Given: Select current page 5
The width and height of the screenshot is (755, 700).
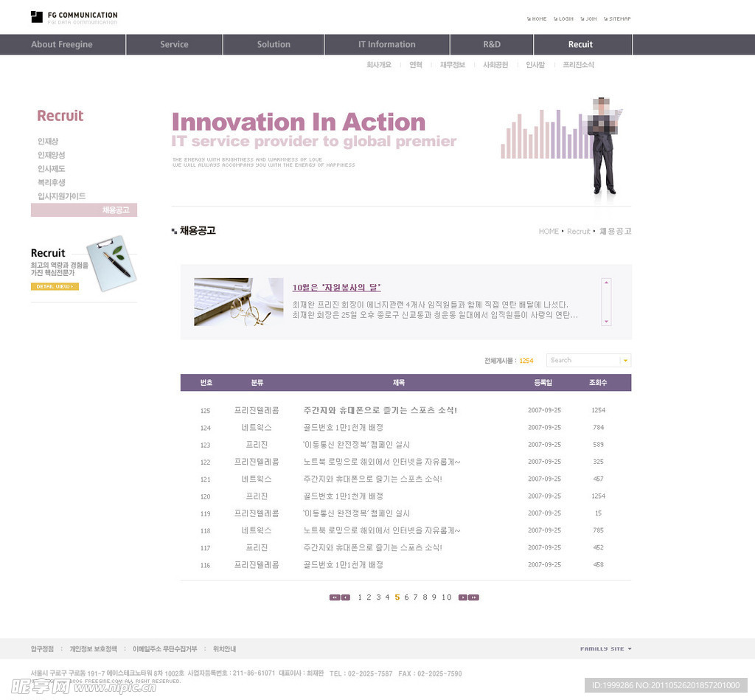Looking at the screenshot, I should point(397,597).
